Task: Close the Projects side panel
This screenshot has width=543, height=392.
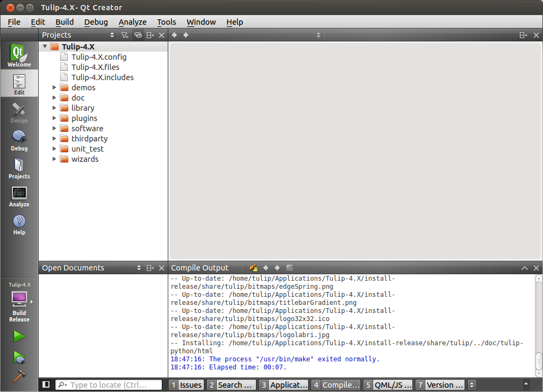Action: (161, 35)
